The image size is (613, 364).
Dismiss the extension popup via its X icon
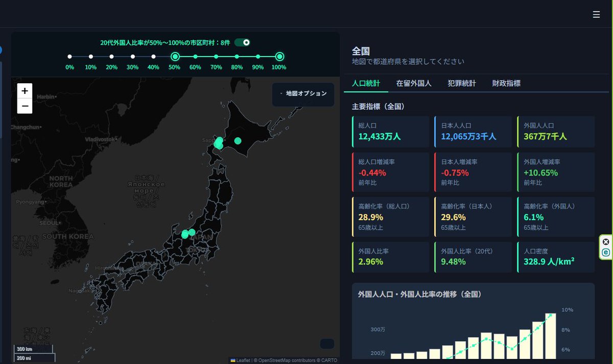(x=606, y=241)
